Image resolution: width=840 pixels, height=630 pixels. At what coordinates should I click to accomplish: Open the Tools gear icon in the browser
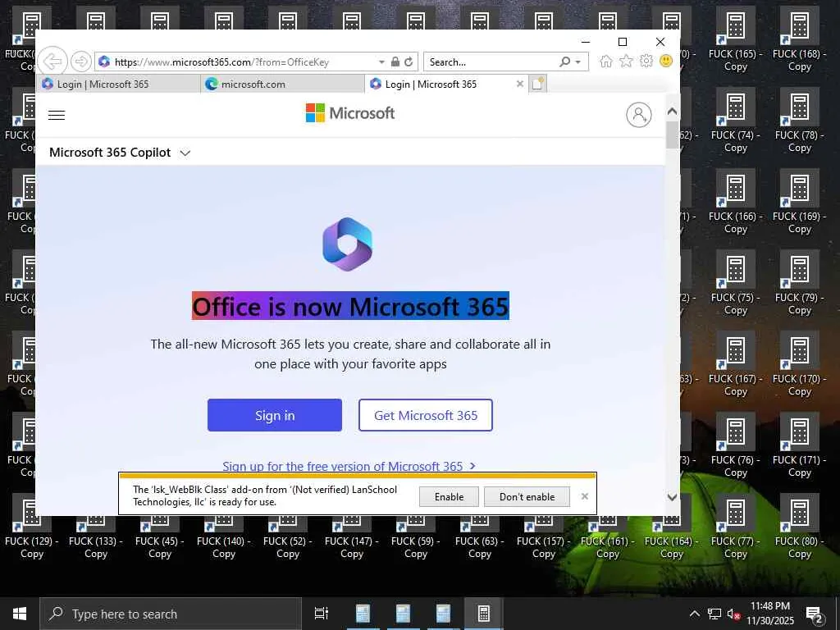[x=646, y=61]
